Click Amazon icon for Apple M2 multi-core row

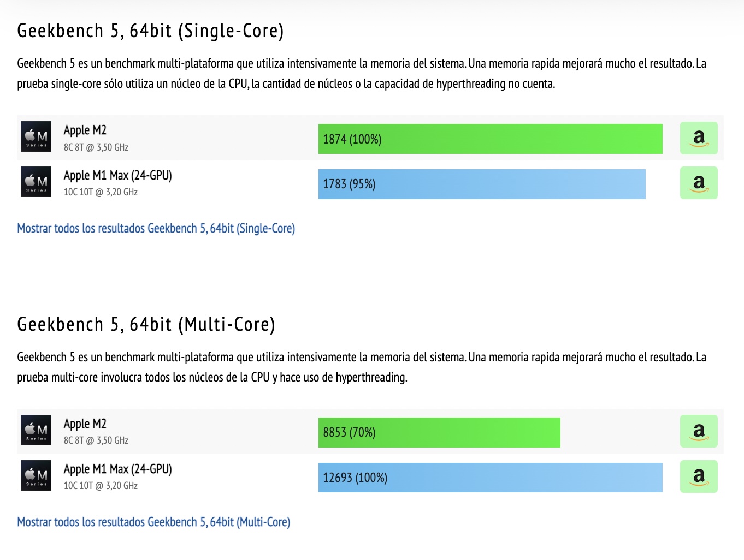pyautogui.click(x=699, y=432)
